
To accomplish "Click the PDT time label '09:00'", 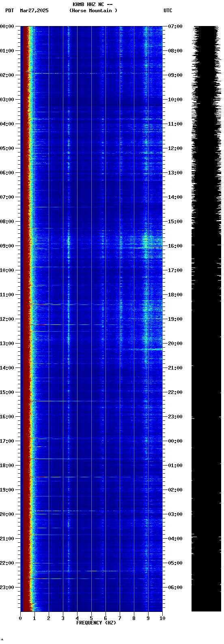I will (7, 246).
